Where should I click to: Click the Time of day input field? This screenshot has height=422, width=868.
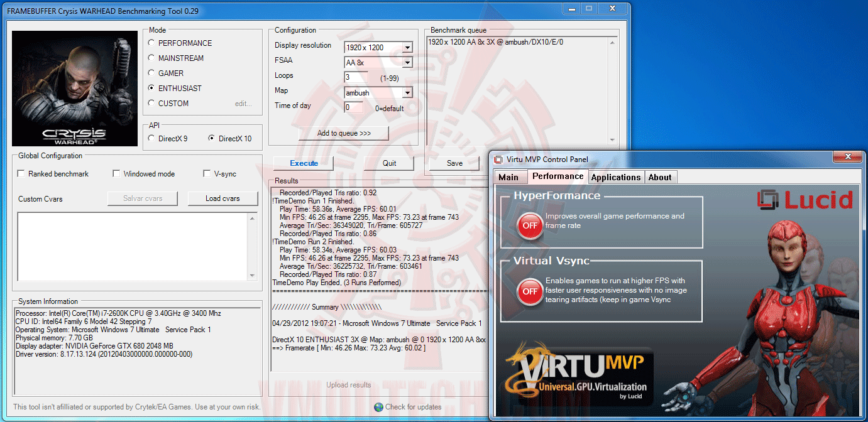[354, 107]
